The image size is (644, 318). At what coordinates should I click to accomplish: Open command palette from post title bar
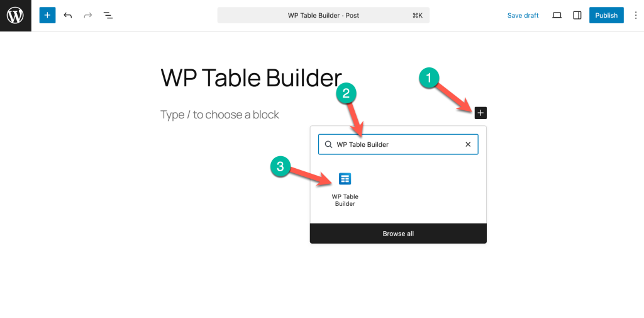(x=323, y=15)
